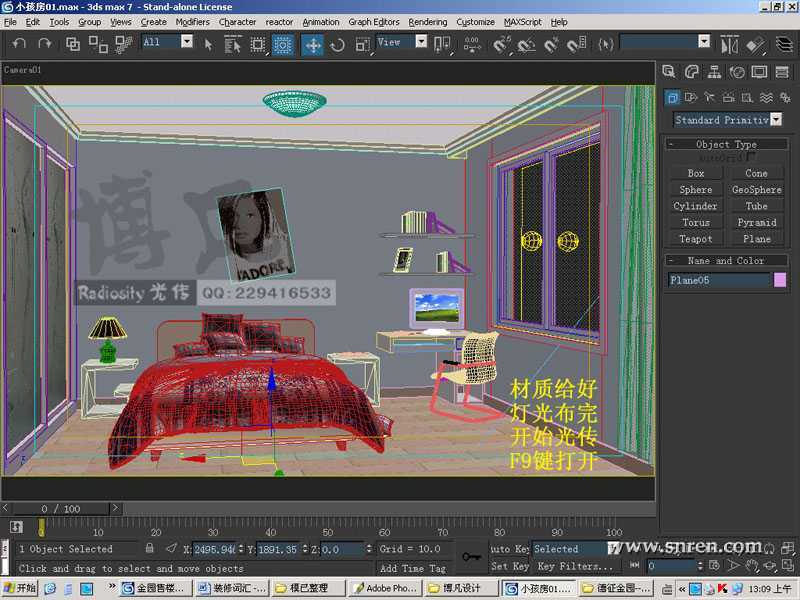Image resolution: width=800 pixels, height=600 pixels.
Task: Toggle the Angle Snap button
Action: (526, 45)
